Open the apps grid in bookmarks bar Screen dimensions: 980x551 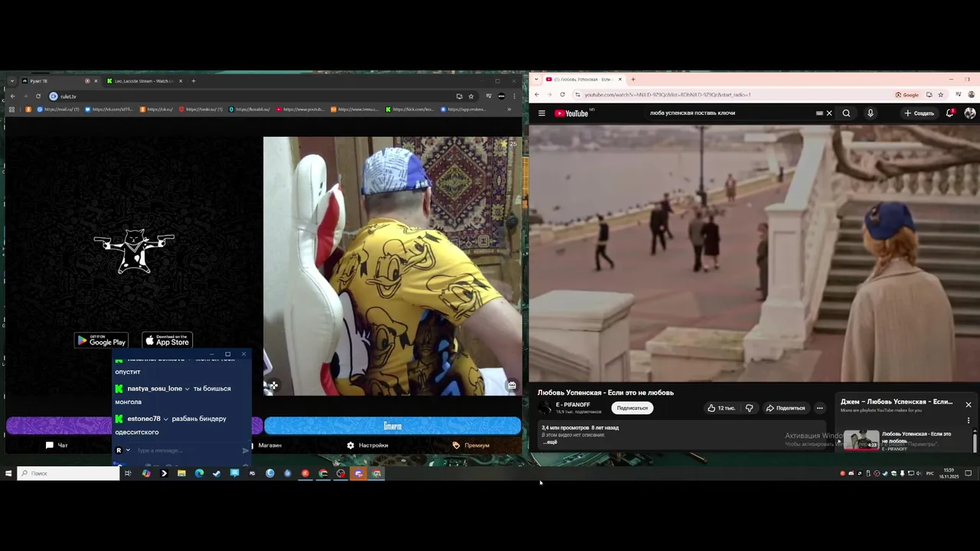tap(11, 109)
